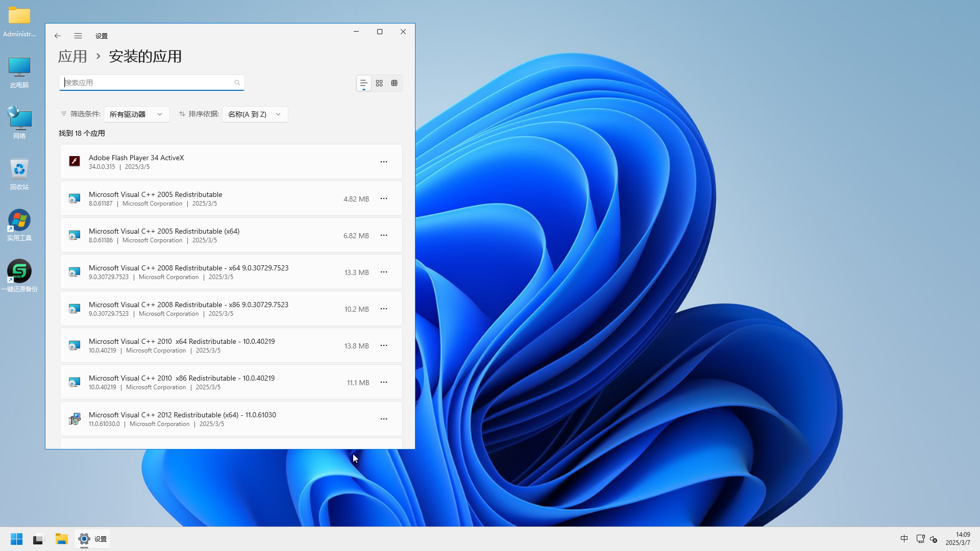Viewport: 980px width, 551px height.
Task: Click the 34.0.0.315 version text
Action: tap(102, 167)
